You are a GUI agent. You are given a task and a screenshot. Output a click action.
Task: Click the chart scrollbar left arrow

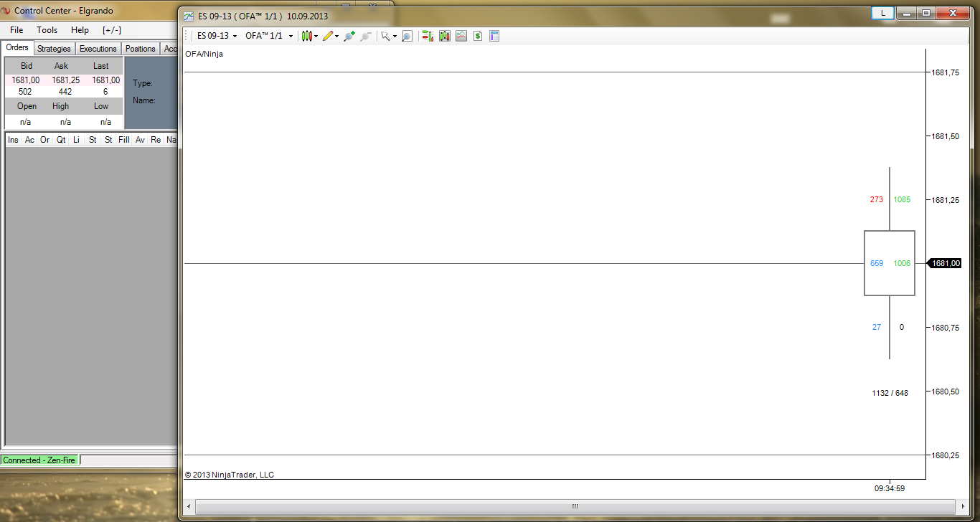coord(189,506)
